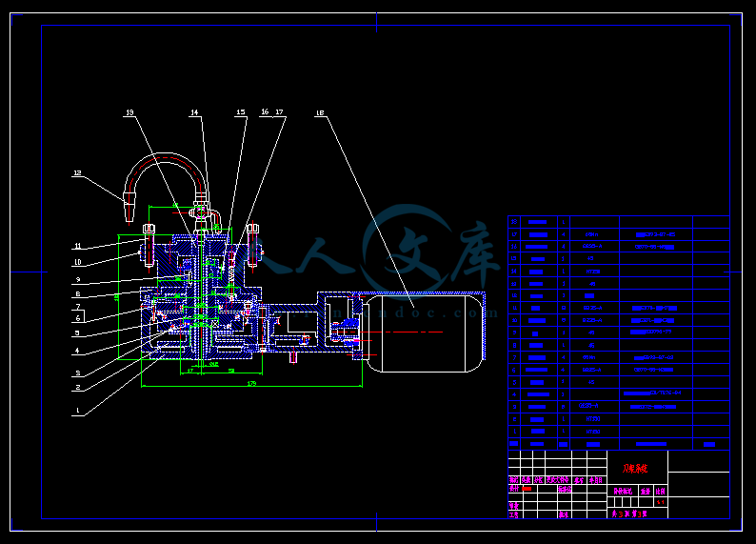Image resolution: width=756 pixels, height=544 pixels.
Task: Click callout number 1 beside the drawing
Action: (78, 411)
